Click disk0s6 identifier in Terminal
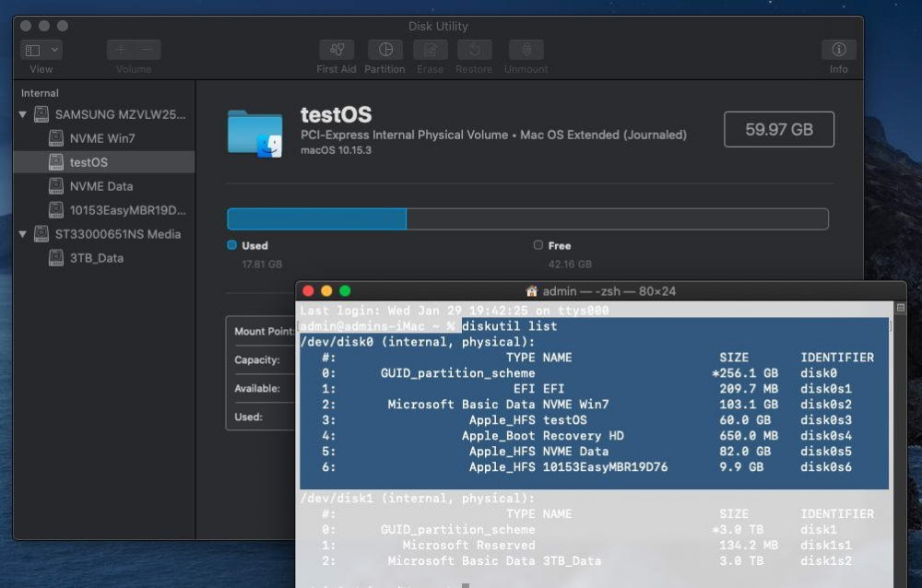Image resolution: width=922 pixels, height=588 pixels. [x=825, y=467]
